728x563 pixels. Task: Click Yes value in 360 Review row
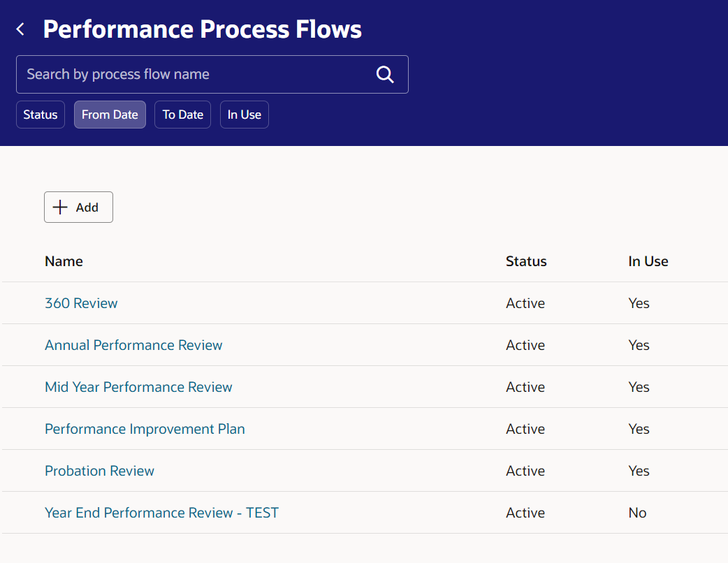[x=639, y=303]
